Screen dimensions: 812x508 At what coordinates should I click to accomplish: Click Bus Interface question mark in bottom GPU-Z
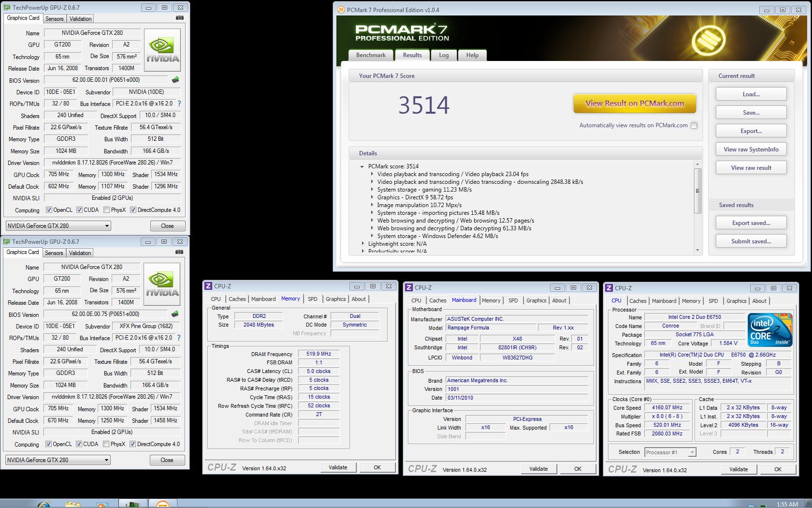coord(179,338)
